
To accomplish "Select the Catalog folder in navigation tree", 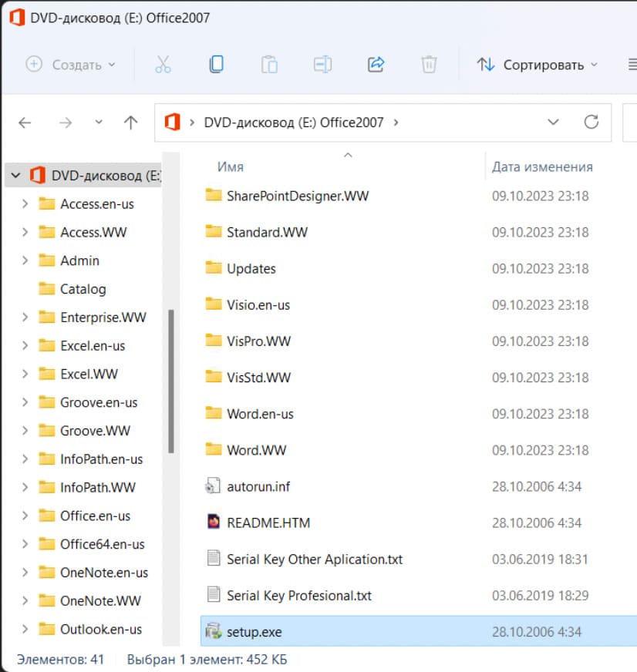I will (83, 289).
